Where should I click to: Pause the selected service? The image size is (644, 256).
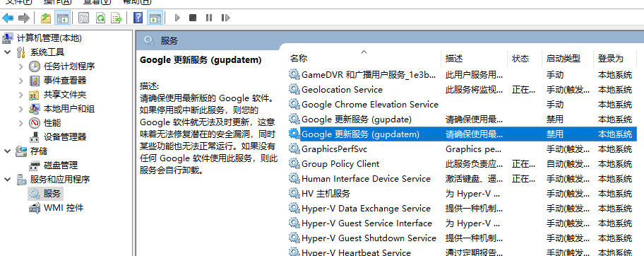[x=209, y=18]
